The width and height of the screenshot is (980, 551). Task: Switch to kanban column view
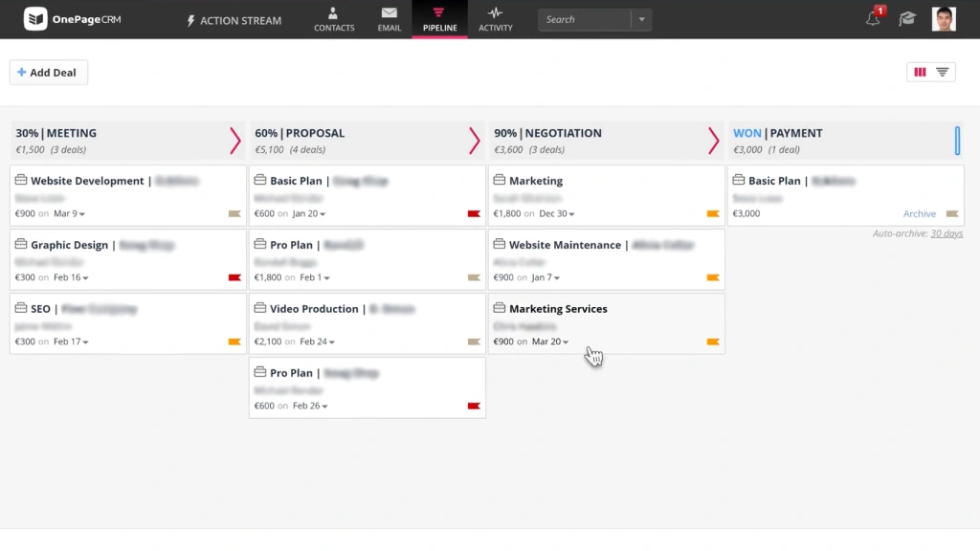click(920, 73)
